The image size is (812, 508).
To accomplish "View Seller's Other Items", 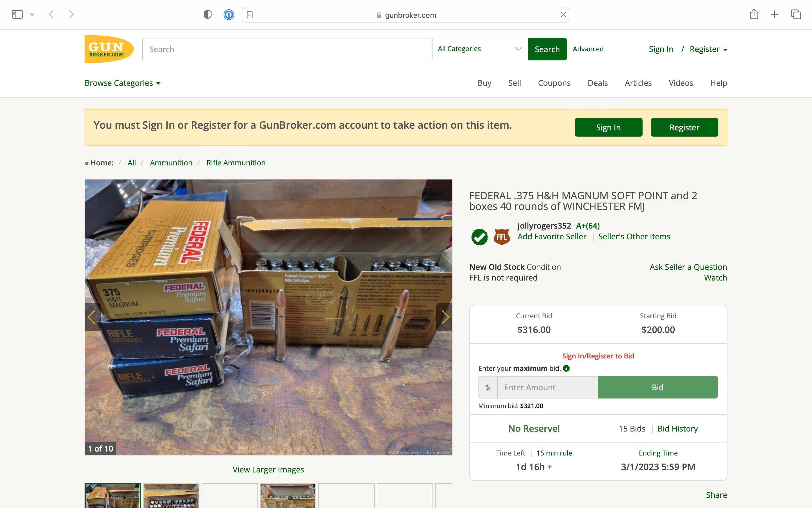I will (634, 237).
